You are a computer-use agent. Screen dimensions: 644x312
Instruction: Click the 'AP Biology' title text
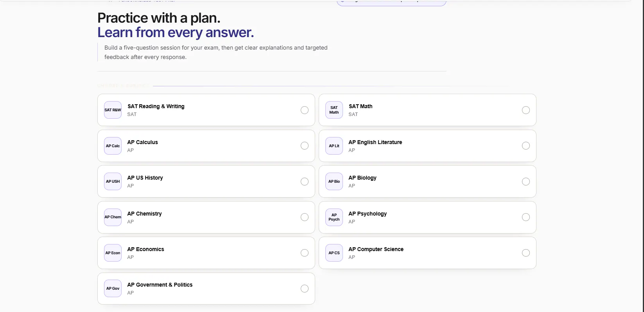pyautogui.click(x=362, y=178)
